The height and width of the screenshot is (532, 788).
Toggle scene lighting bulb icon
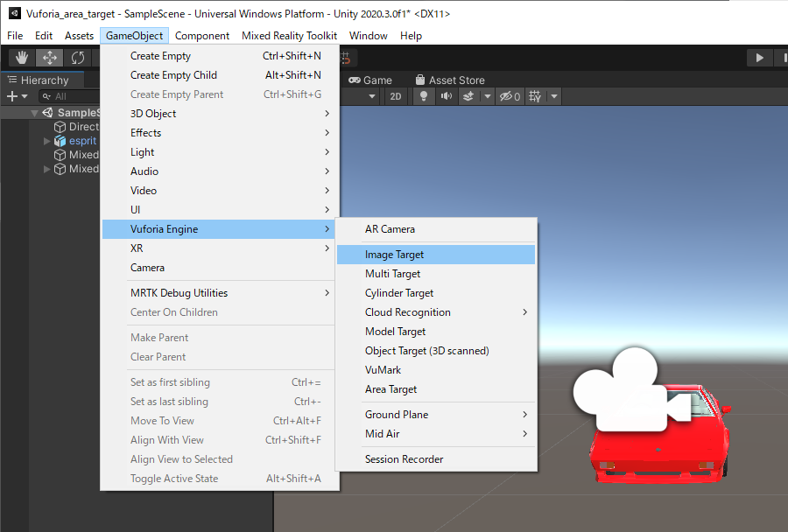[x=424, y=96]
